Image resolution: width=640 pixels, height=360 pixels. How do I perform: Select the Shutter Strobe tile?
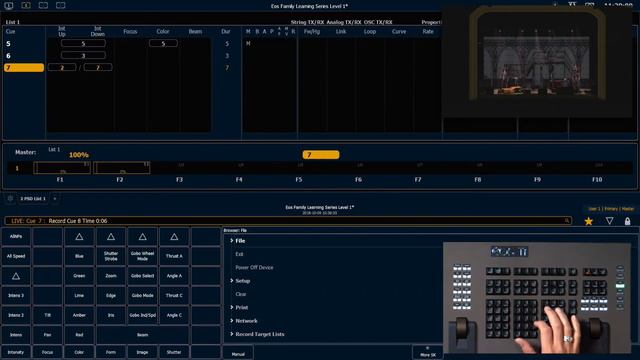(x=111, y=256)
